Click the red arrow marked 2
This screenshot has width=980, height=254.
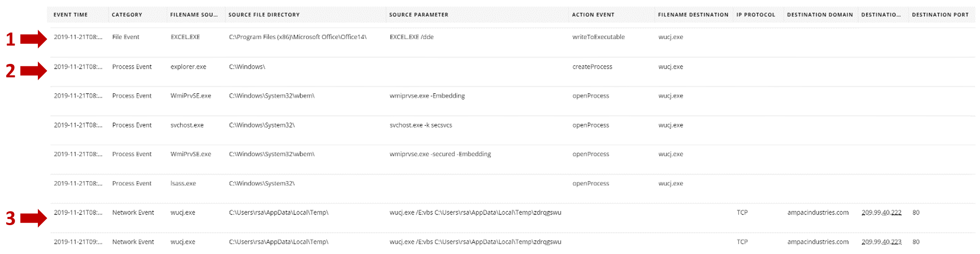click(33, 71)
